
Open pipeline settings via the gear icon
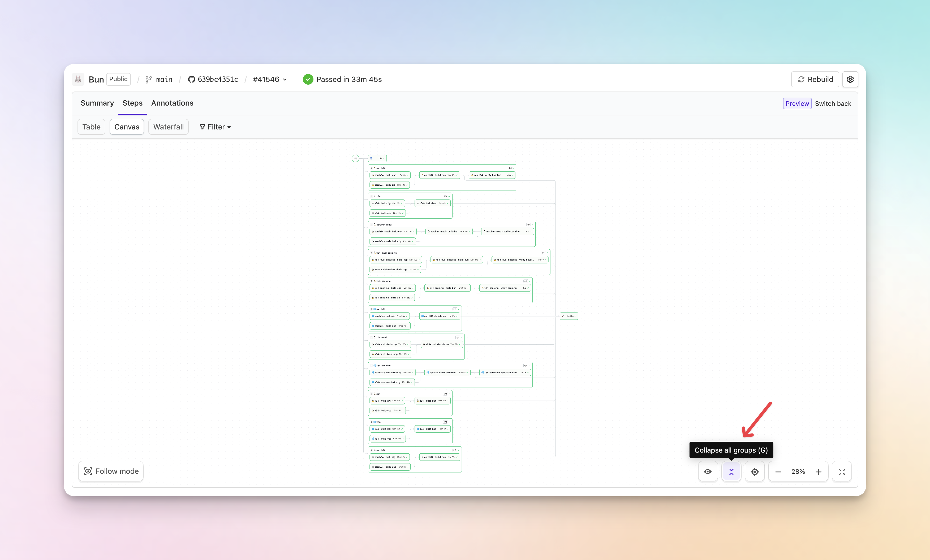click(x=850, y=79)
